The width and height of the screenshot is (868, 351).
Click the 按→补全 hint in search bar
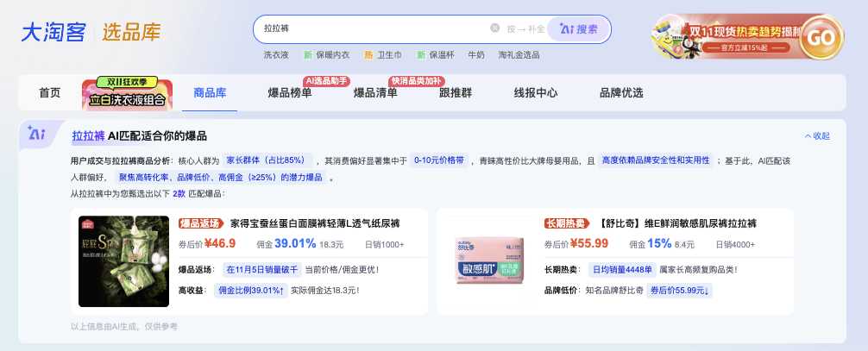[x=525, y=28]
